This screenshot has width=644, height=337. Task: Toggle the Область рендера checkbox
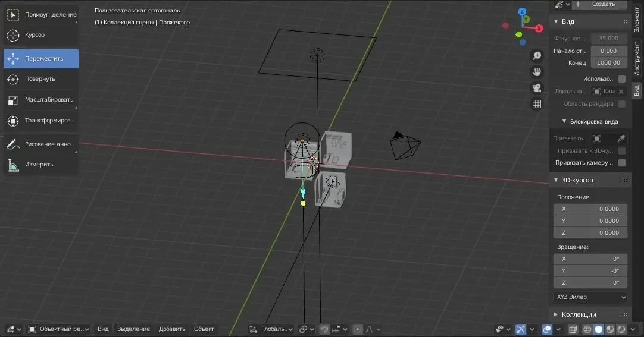(x=622, y=104)
